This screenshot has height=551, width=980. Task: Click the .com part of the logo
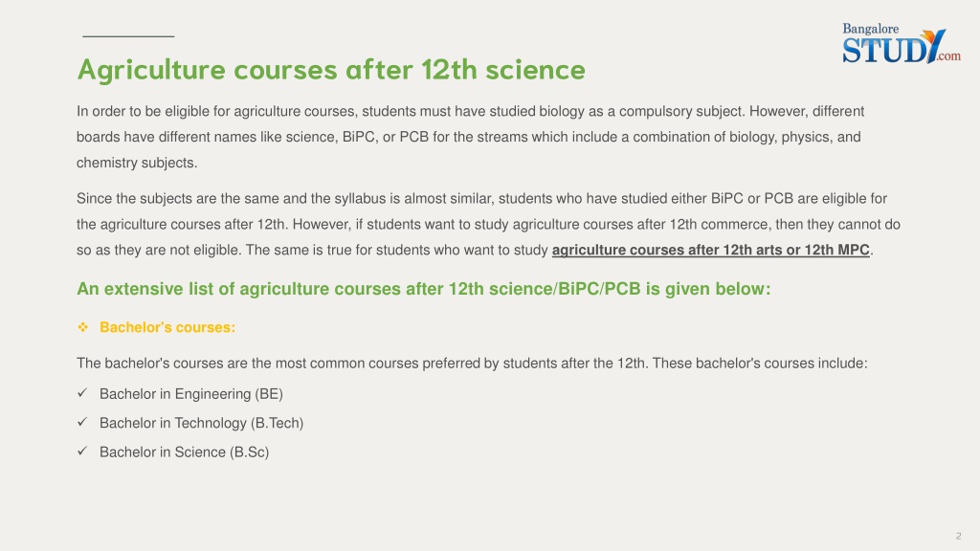tap(948, 56)
